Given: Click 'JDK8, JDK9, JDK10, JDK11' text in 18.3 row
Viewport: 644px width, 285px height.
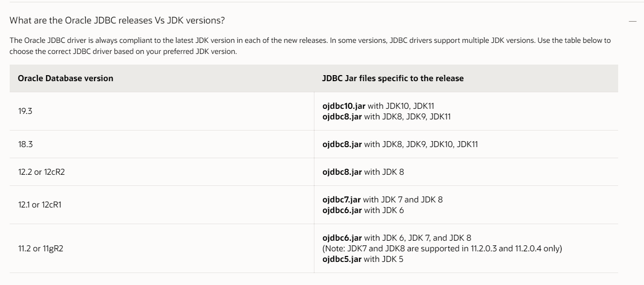Looking at the screenshot, I should pyautogui.click(x=427, y=144).
